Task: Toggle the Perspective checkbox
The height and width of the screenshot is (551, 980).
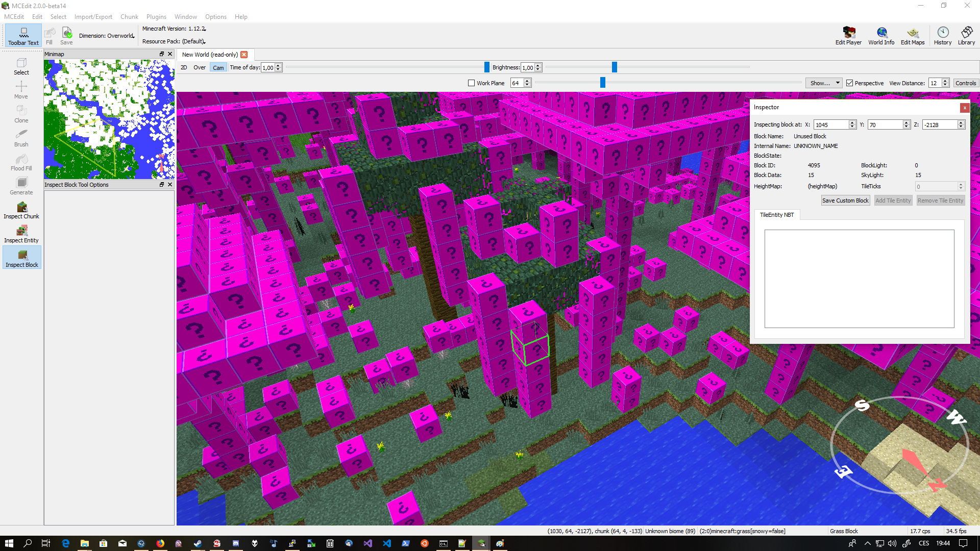Action: (850, 83)
